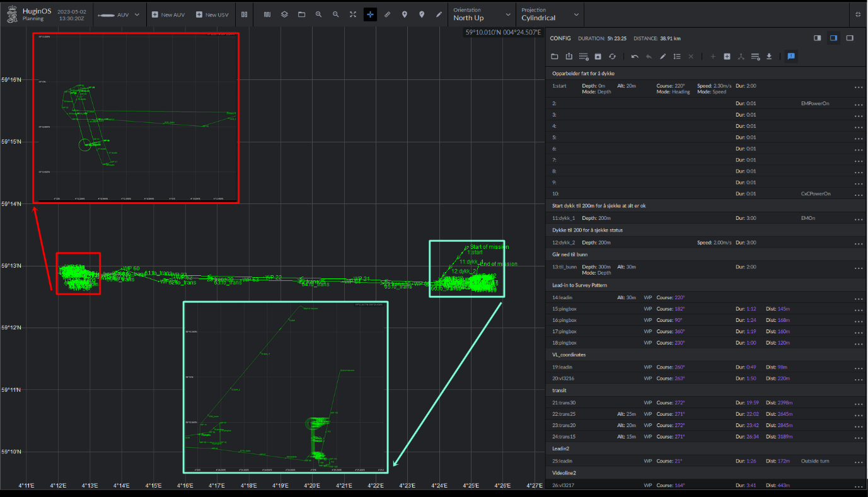Toggle the split-view icon beside New USV
Image resolution: width=868 pixels, height=497 pixels.
244,14
